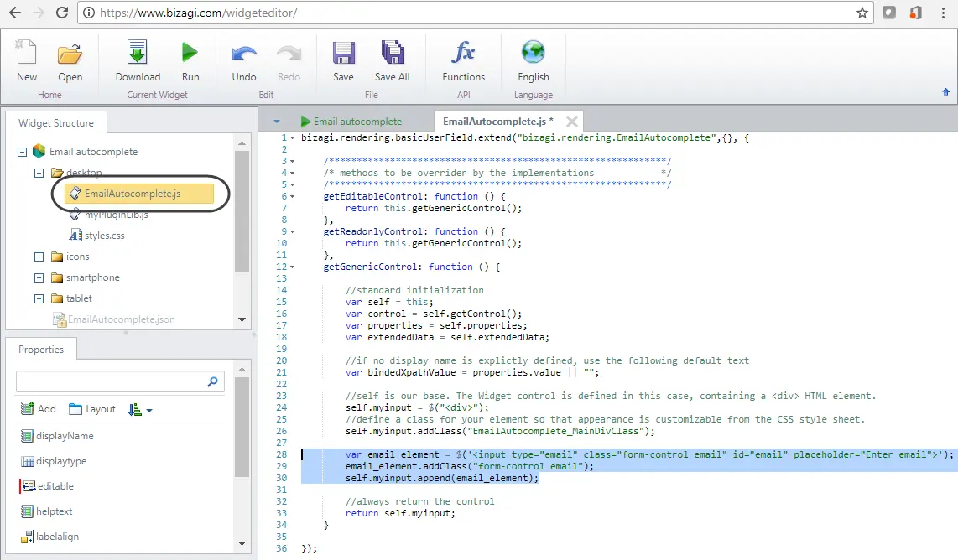Click line 24 self.myinput assignment
958x560 pixels.
[417, 408]
